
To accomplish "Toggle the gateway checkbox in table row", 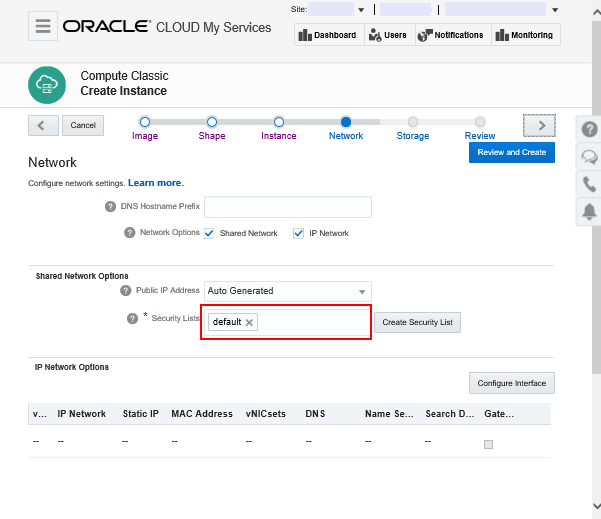I will click(488, 445).
